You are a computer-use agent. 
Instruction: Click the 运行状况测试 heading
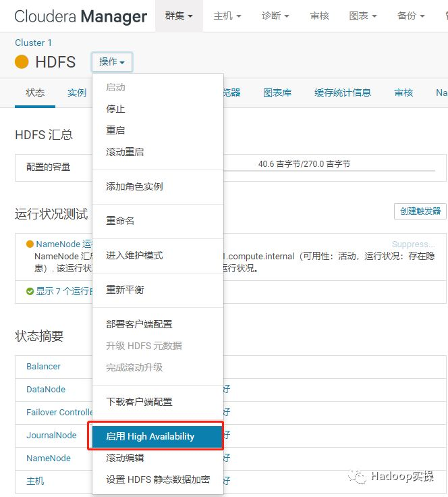[51, 214]
